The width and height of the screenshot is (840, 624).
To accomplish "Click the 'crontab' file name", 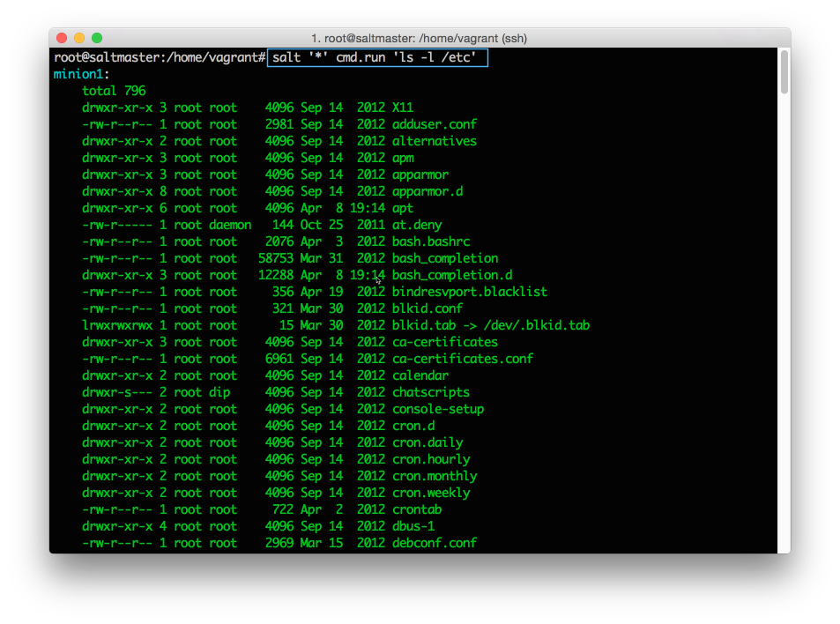I will point(416,509).
